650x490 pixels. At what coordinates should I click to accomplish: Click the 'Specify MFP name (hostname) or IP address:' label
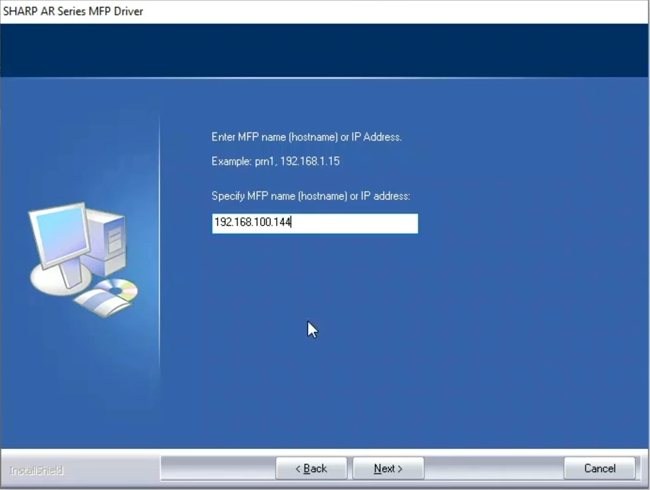click(310, 196)
